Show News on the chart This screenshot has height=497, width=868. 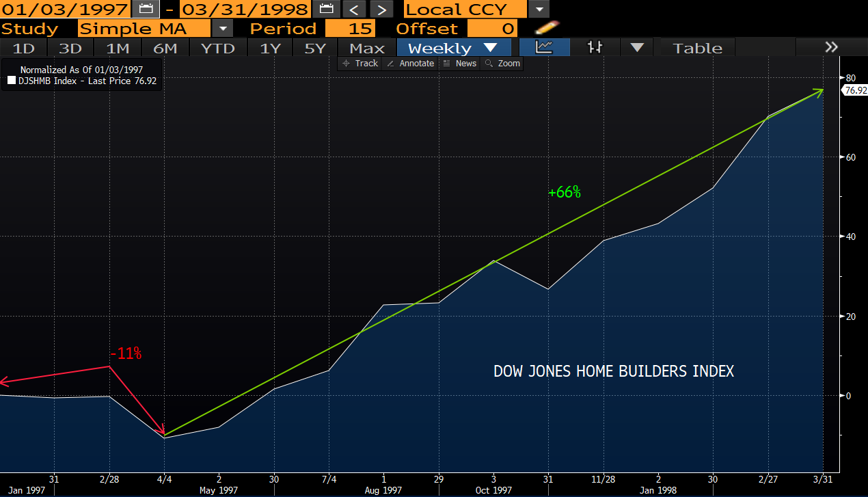click(x=459, y=63)
